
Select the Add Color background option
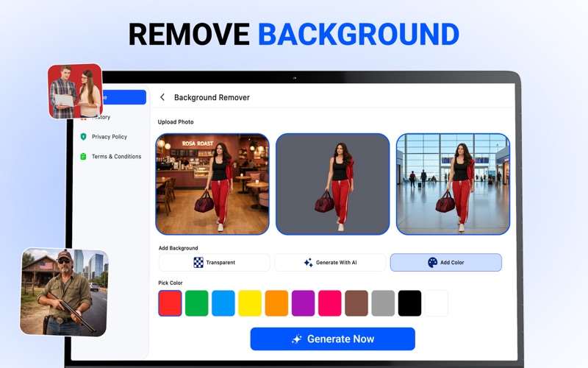(x=446, y=263)
